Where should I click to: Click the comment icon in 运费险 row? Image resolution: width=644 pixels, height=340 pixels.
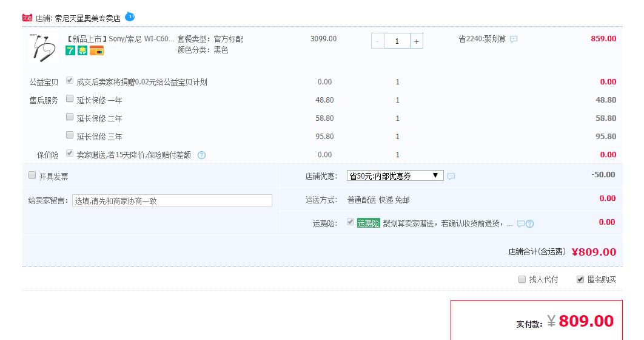click(x=521, y=223)
